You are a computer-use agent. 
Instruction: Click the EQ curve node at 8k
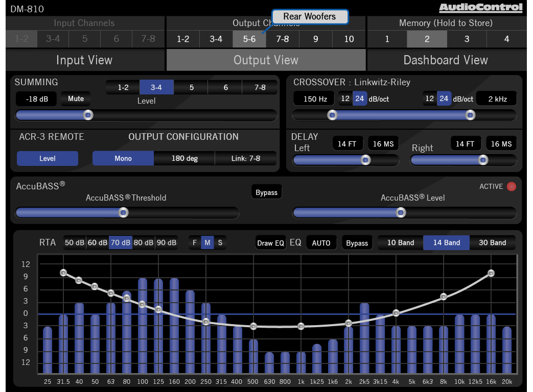(444, 297)
